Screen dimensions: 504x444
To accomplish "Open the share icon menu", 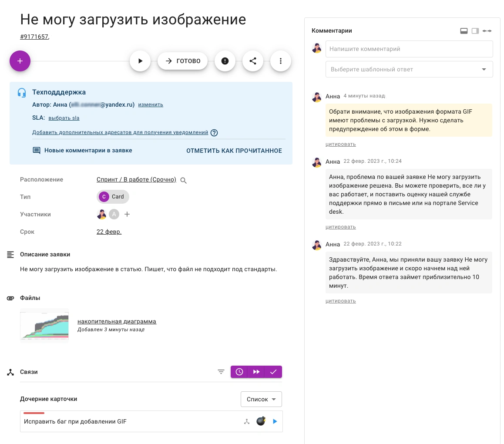I will coord(253,61).
